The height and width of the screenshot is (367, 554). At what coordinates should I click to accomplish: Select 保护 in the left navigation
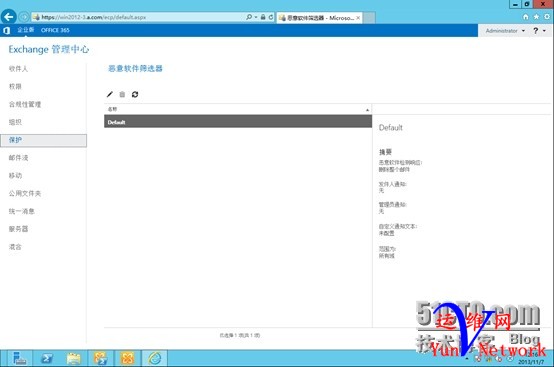click(43, 140)
